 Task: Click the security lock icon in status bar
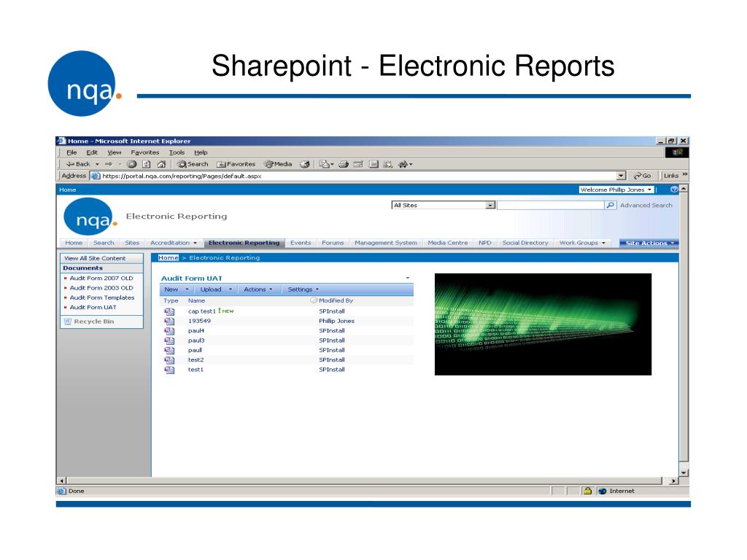click(587, 491)
